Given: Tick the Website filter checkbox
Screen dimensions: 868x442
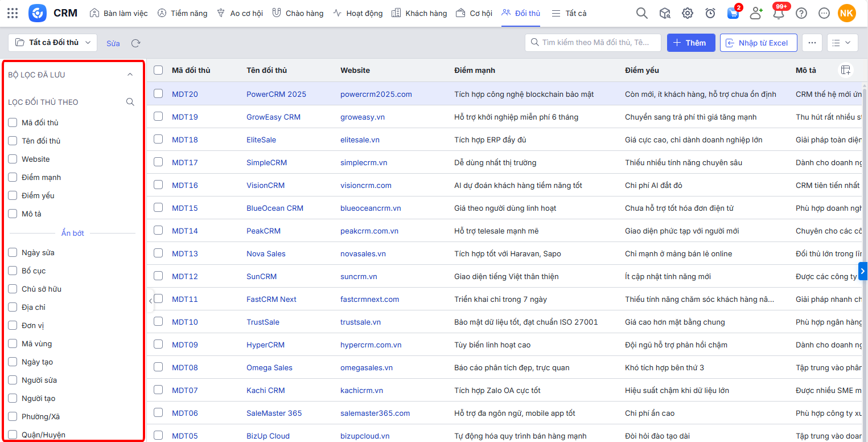Looking at the screenshot, I should point(13,159).
